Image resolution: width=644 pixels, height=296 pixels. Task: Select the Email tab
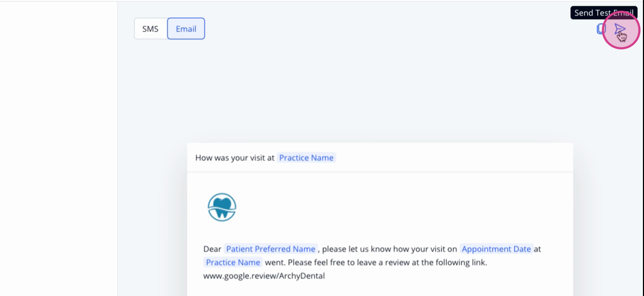coord(186,29)
